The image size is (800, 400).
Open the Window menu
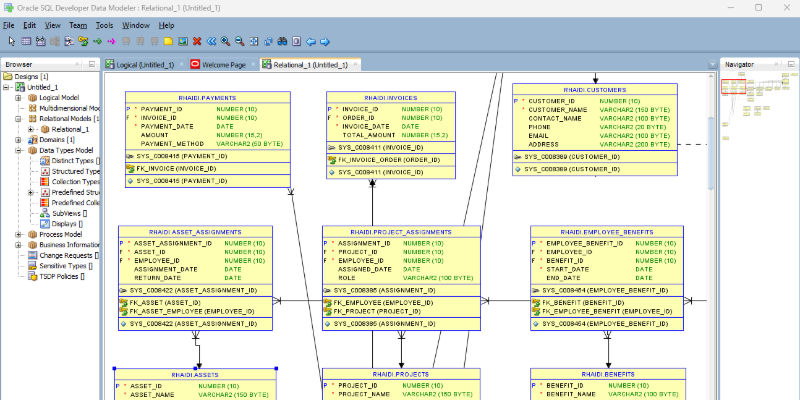tap(136, 25)
